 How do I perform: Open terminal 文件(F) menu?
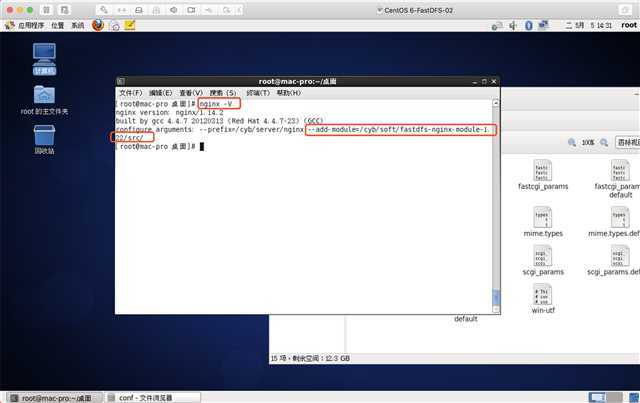pyautogui.click(x=131, y=93)
